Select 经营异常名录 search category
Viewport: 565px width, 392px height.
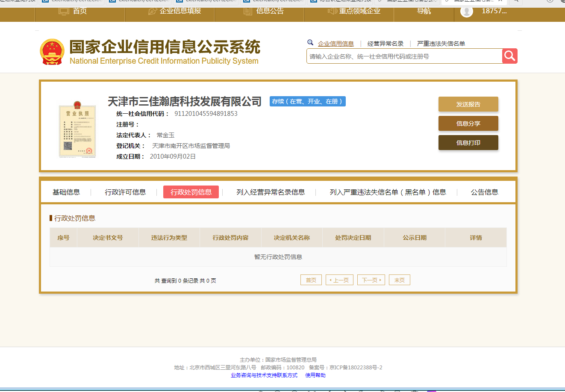[x=385, y=44]
